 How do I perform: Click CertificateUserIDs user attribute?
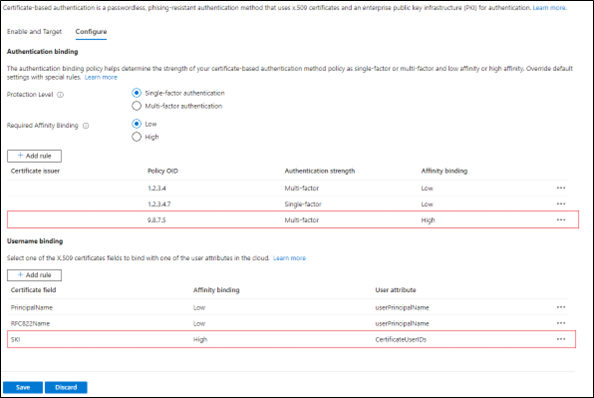(x=401, y=339)
